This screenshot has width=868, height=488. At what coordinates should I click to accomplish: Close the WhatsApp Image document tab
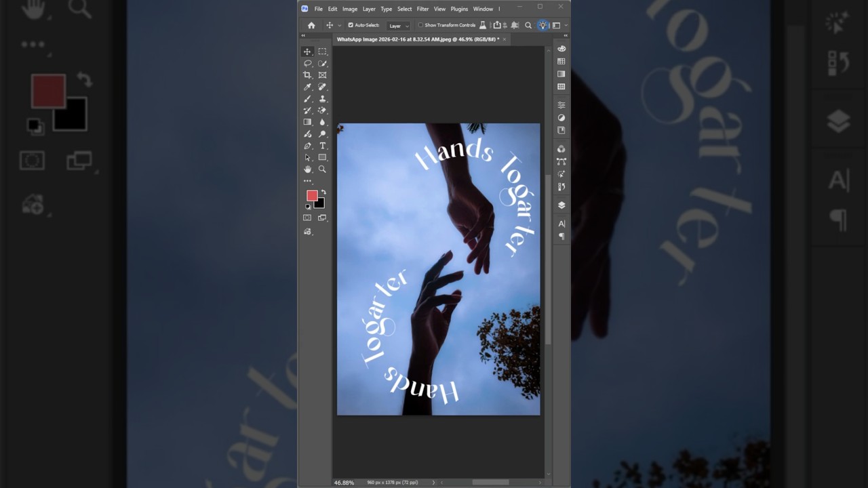(x=504, y=39)
